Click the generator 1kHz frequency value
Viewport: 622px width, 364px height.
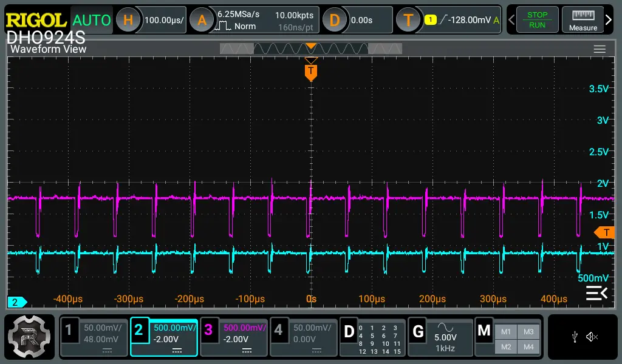point(445,349)
